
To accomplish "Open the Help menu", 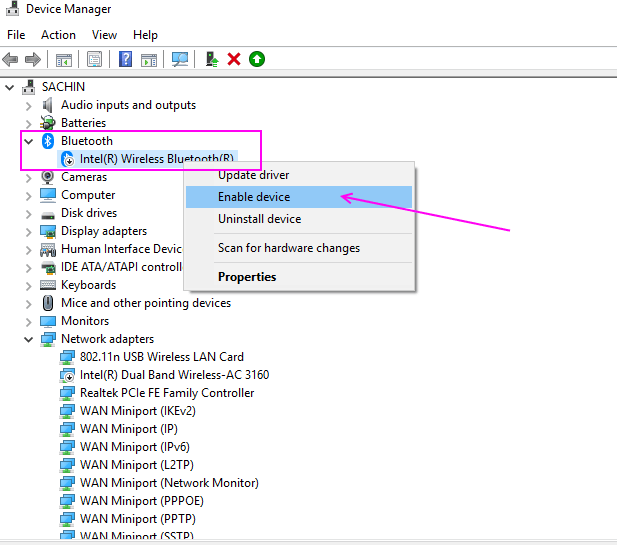I will coord(145,35).
